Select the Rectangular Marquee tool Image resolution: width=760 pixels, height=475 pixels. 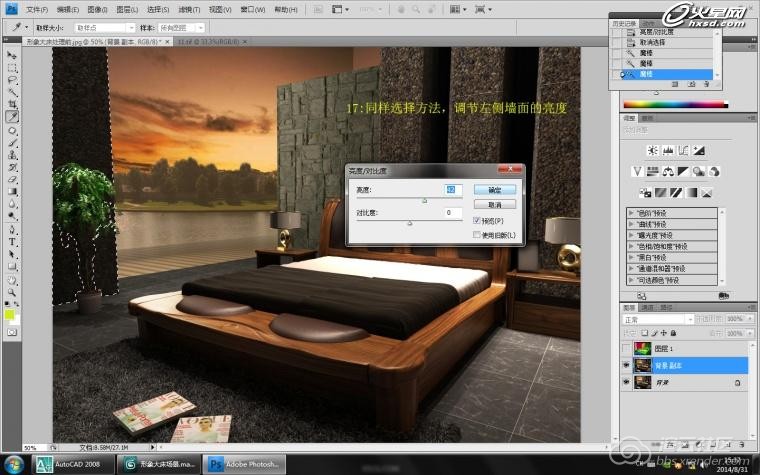[x=12, y=68]
